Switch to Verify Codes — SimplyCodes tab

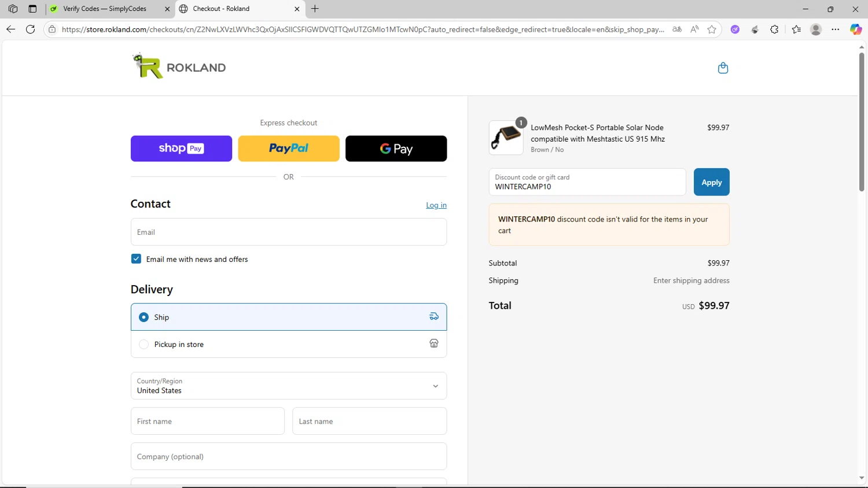point(105,9)
